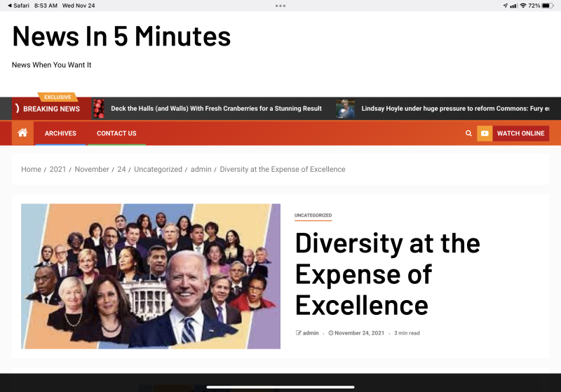Click the Exclusive badge above Breaking News
The image size is (561, 392).
(x=58, y=97)
